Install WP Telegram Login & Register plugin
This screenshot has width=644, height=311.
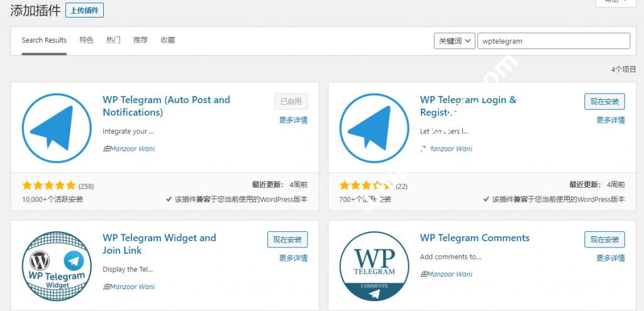(604, 101)
